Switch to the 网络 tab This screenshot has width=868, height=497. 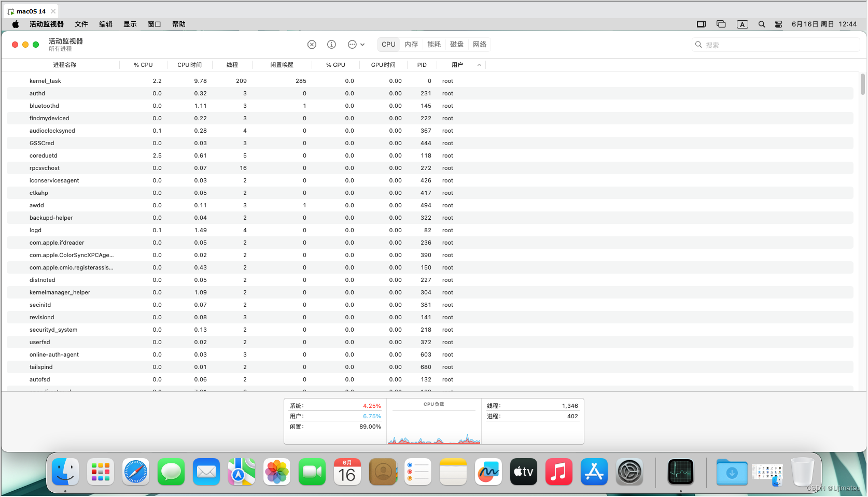point(480,45)
